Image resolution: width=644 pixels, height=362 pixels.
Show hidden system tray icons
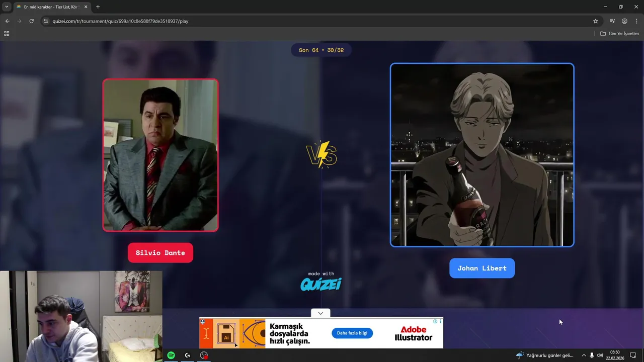point(584,355)
